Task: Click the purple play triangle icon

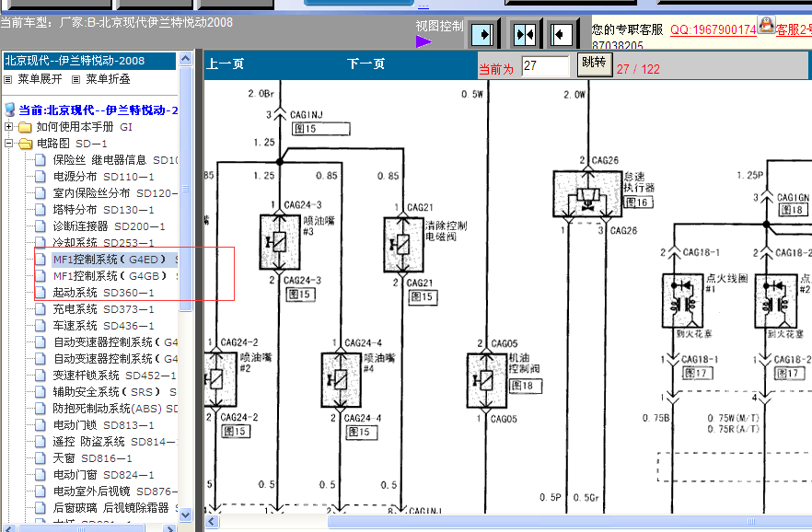Action: 423,41
